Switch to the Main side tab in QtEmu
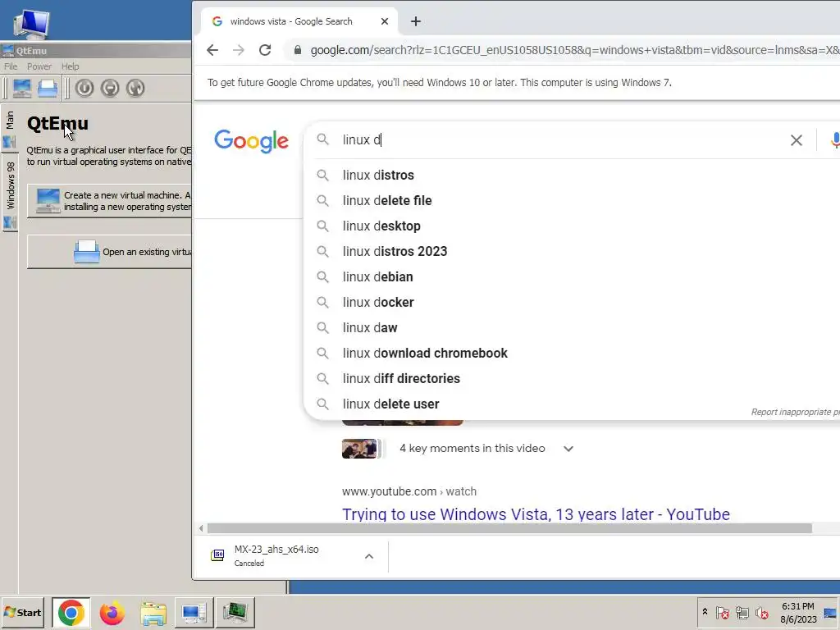The width and height of the screenshot is (840, 630). point(10,129)
